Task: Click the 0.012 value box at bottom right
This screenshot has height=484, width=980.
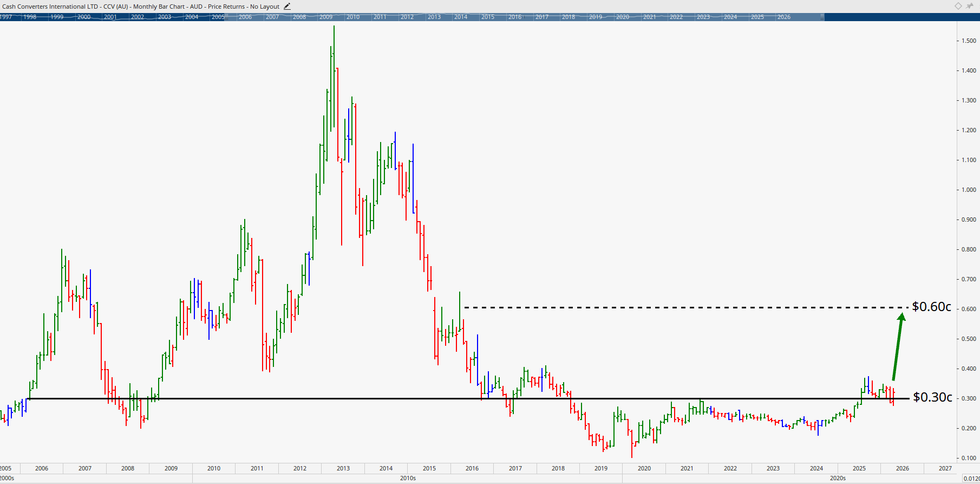Action: [x=971, y=478]
